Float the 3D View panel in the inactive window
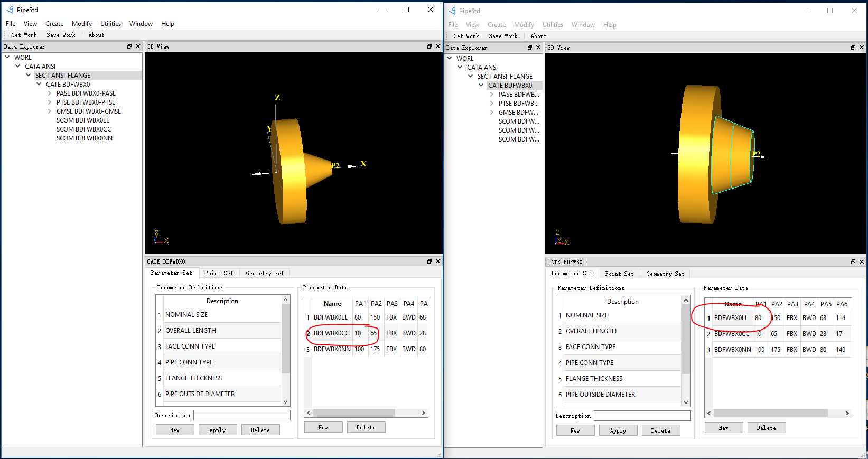 [853, 48]
